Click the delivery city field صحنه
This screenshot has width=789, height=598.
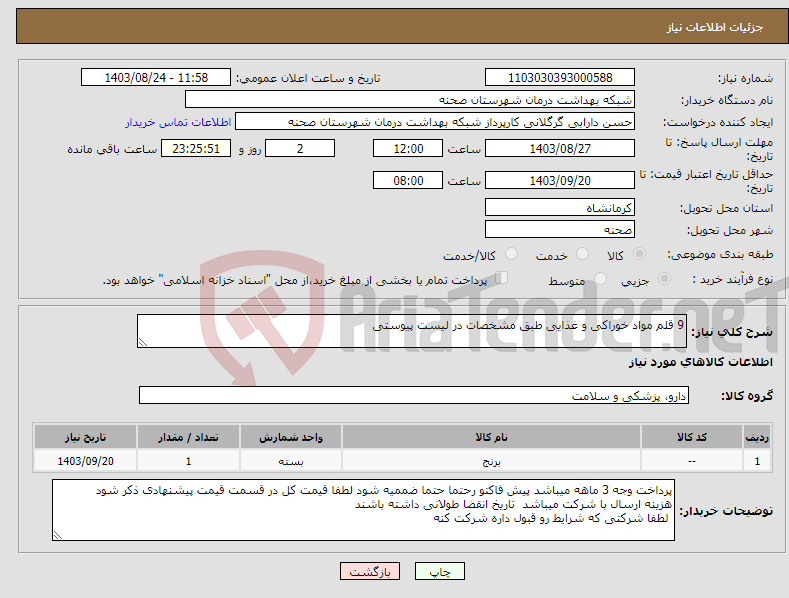pos(560,229)
